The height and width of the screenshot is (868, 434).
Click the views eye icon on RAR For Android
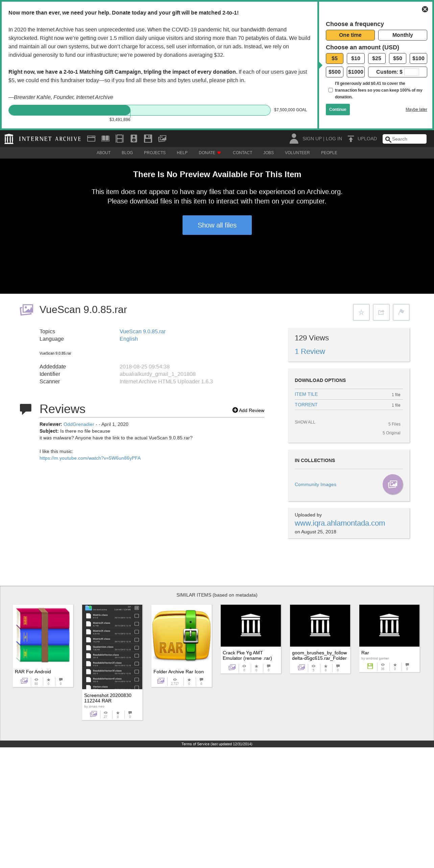pyautogui.click(x=36, y=679)
